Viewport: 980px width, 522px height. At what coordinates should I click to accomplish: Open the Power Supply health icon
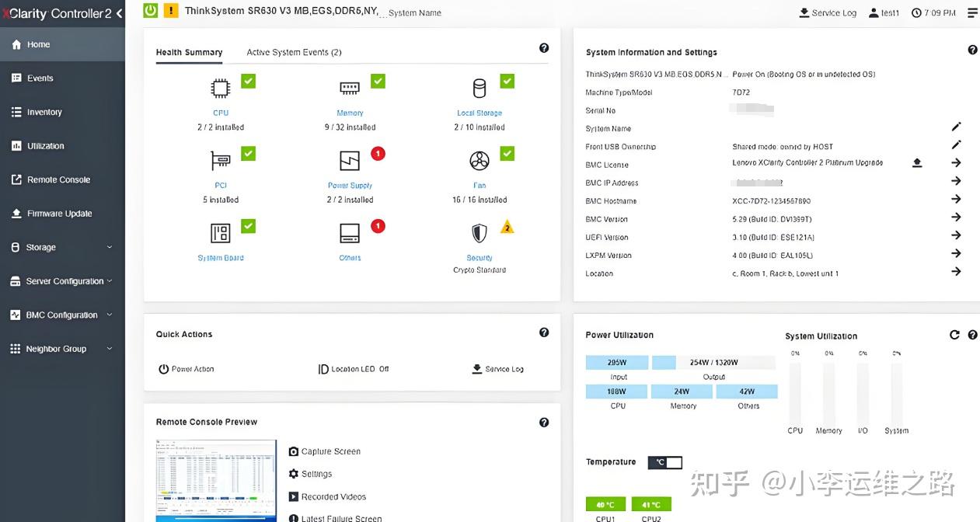350,161
